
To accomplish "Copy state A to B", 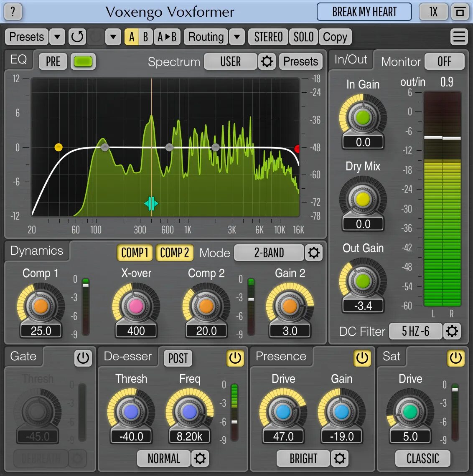I will coord(167,37).
